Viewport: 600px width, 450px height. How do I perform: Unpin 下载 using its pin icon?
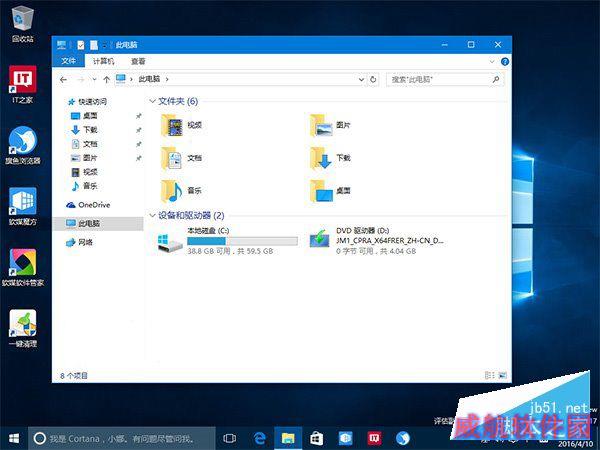[139, 130]
